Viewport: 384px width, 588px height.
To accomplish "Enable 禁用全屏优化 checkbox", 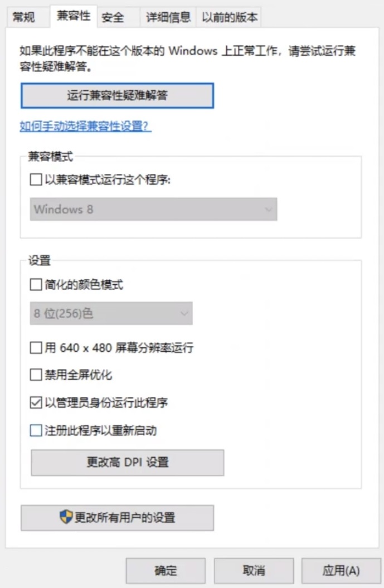I will coord(36,375).
